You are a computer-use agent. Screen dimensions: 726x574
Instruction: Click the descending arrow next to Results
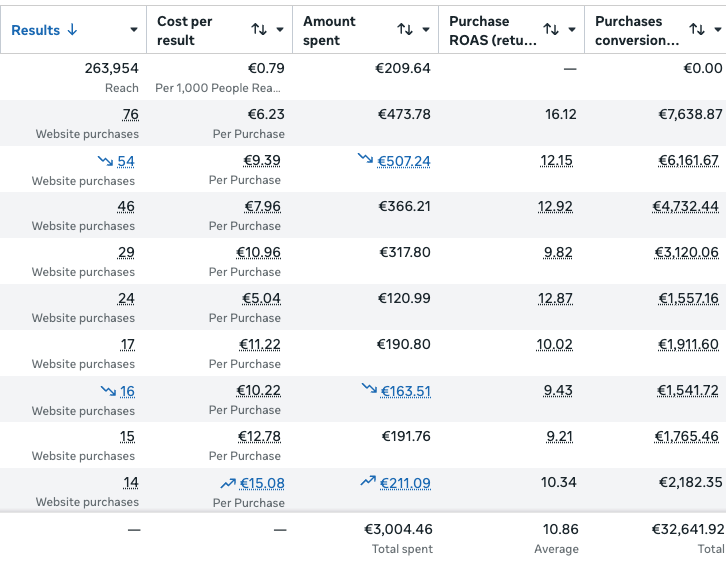tap(72, 30)
